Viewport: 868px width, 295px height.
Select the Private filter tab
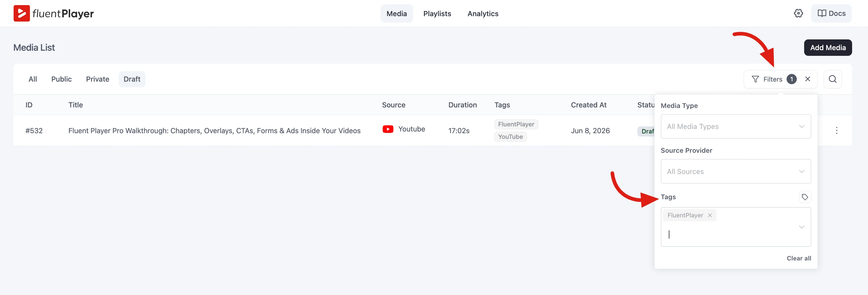[98, 79]
